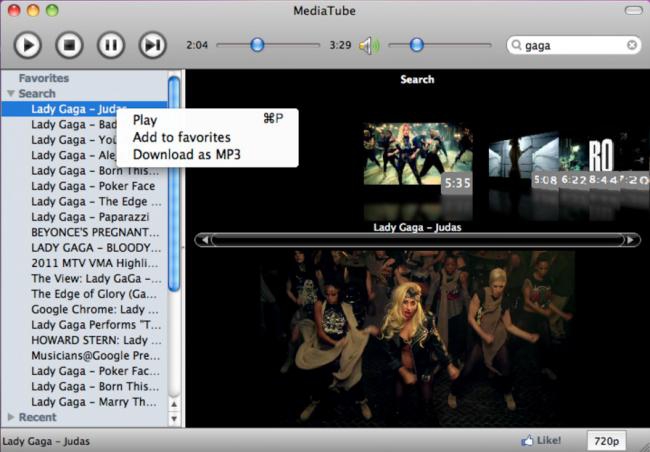Image resolution: width=650 pixels, height=452 pixels.
Task: Click the green zoom window button
Action: coord(52,10)
